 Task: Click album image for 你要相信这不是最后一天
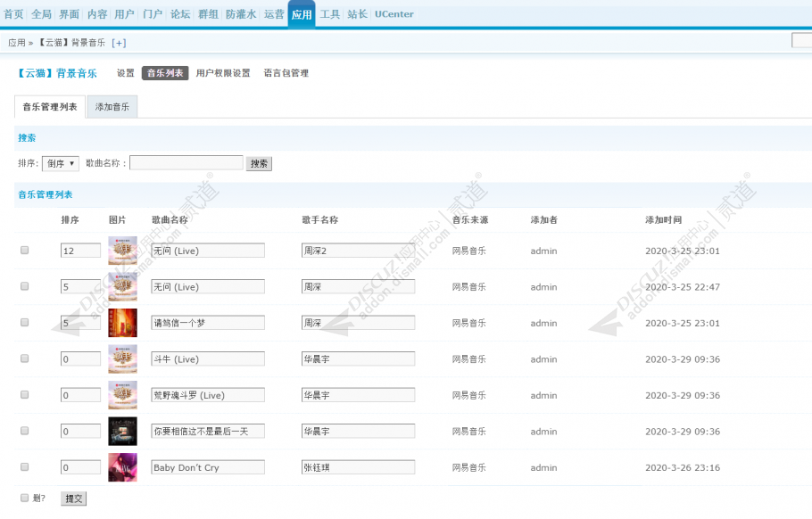point(123,431)
